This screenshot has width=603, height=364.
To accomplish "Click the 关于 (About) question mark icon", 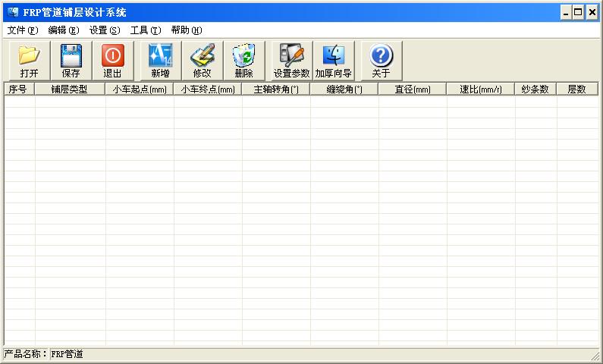I will (381, 55).
